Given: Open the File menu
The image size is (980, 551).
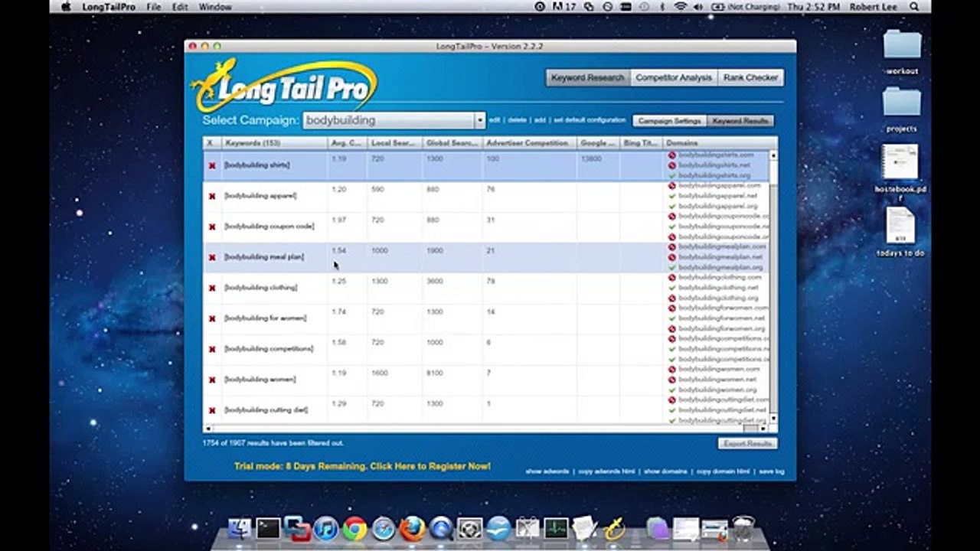Looking at the screenshot, I should pyautogui.click(x=154, y=7).
